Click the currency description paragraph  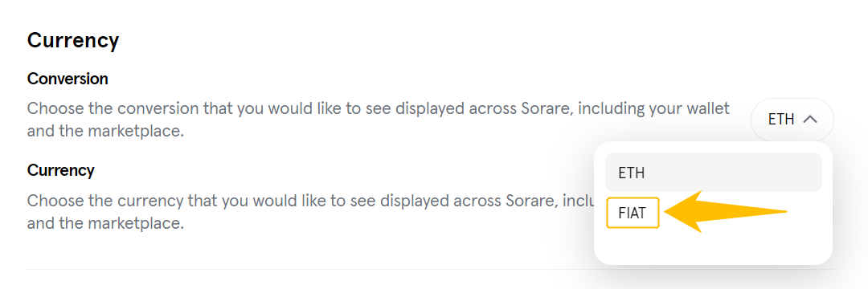tap(310, 212)
